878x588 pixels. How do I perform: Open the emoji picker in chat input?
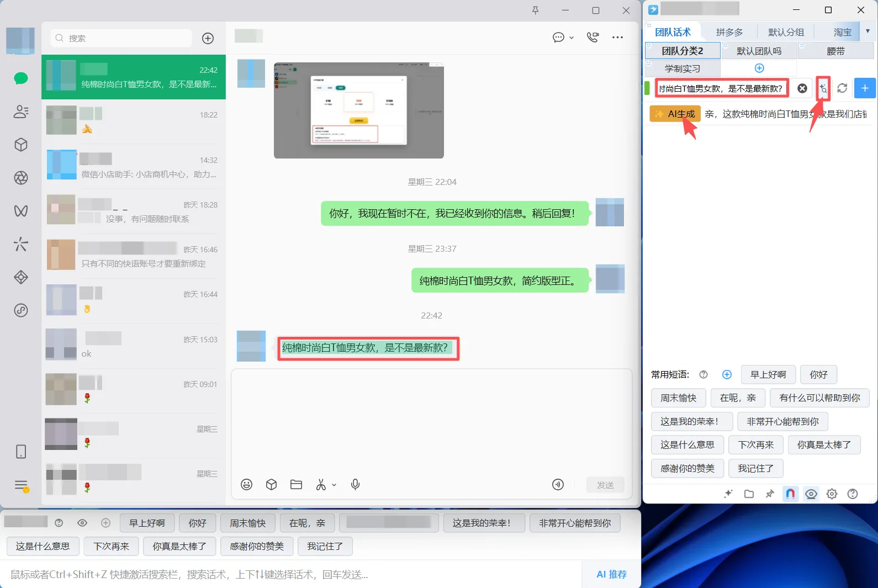(x=246, y=484)
